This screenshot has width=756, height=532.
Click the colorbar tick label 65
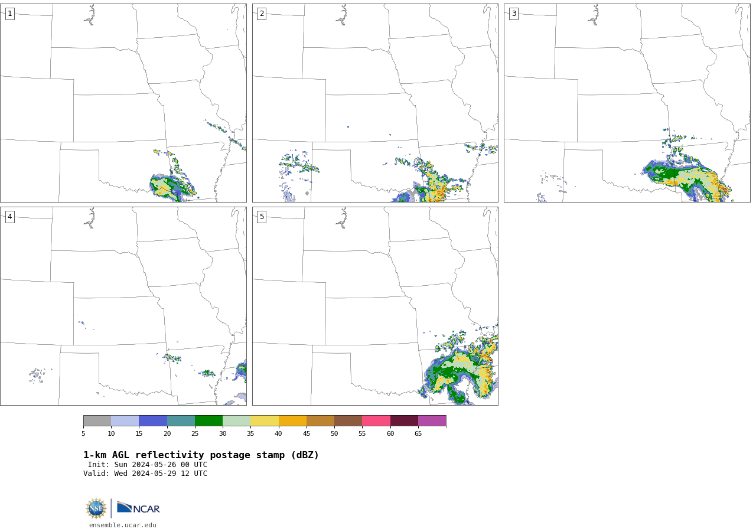tap(418, 434)
